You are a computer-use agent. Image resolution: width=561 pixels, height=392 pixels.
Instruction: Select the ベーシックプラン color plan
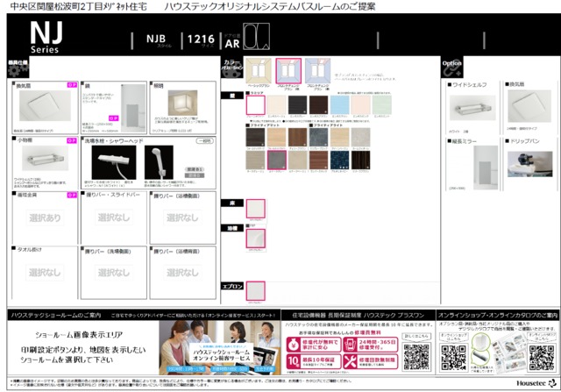257,71
